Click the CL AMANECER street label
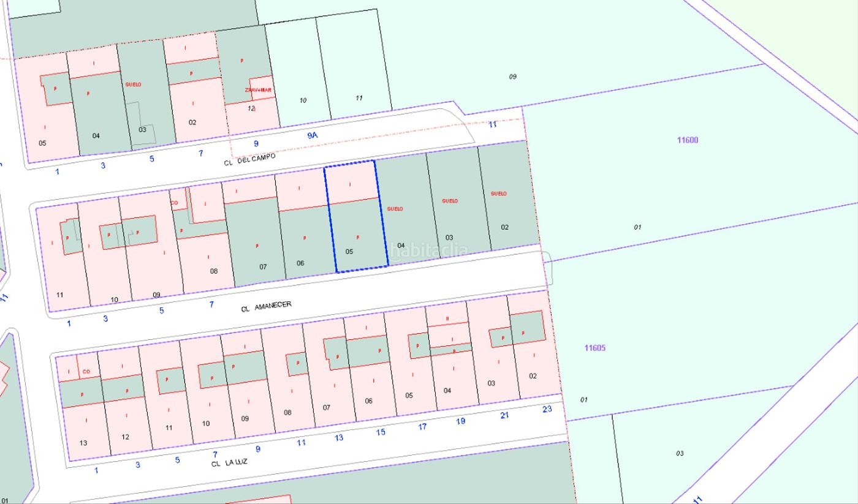The height and width of the screenshot is (504, 858). point(266,306)
